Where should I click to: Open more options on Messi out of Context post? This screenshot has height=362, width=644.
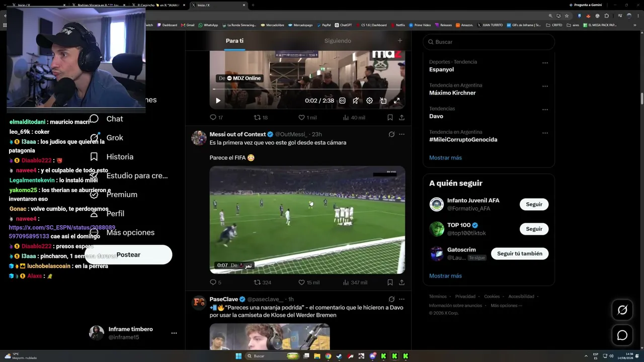[401, 134]
